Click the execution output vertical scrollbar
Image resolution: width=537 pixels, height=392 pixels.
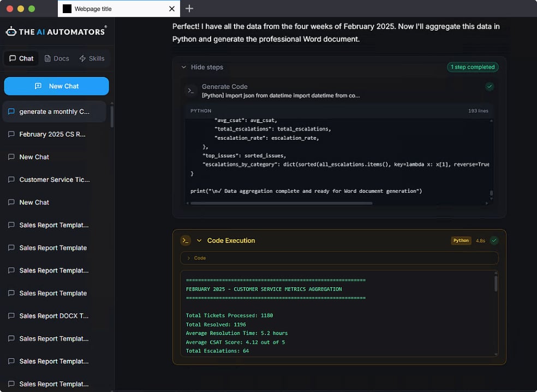(496, 284)
